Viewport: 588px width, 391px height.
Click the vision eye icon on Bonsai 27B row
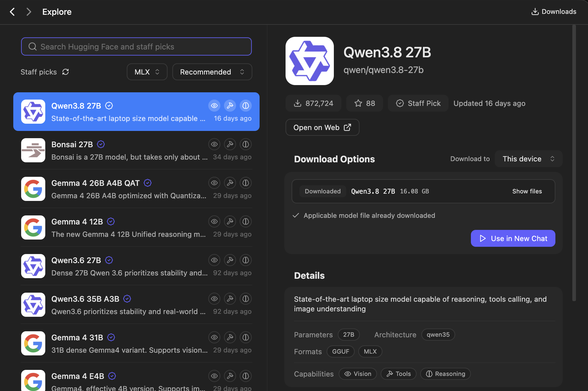tap(214, 144)
